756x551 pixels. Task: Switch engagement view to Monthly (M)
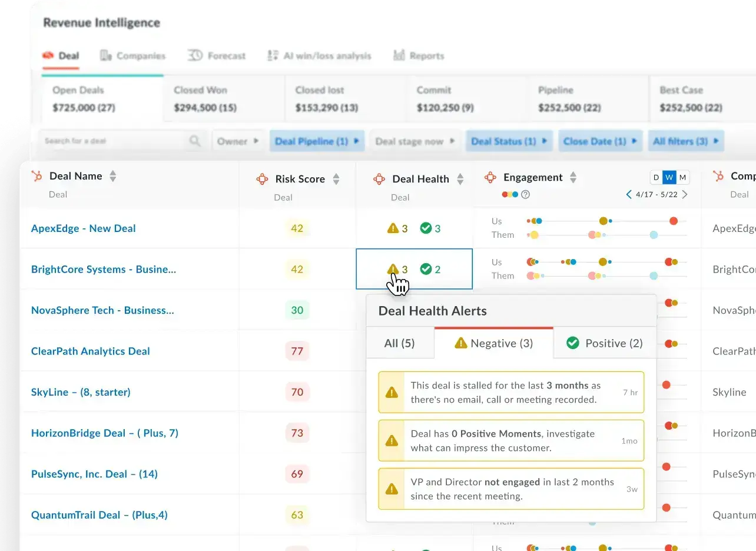[682, 177]
